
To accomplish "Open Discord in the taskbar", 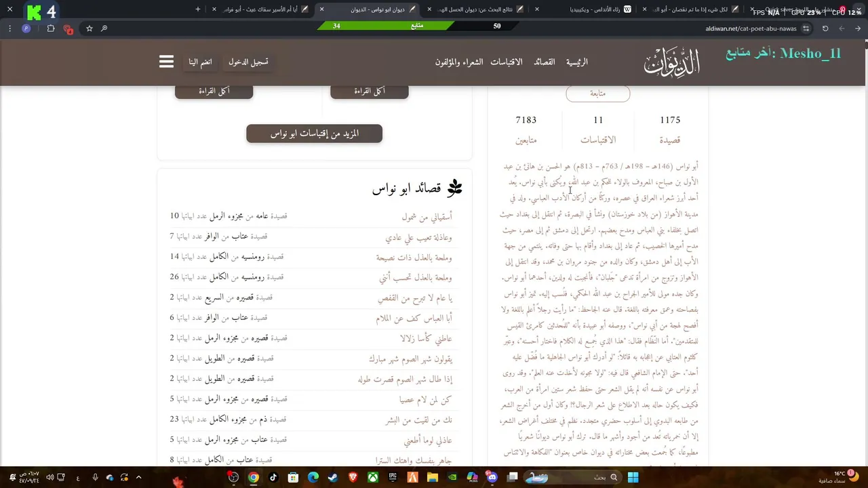I will 492,477.
